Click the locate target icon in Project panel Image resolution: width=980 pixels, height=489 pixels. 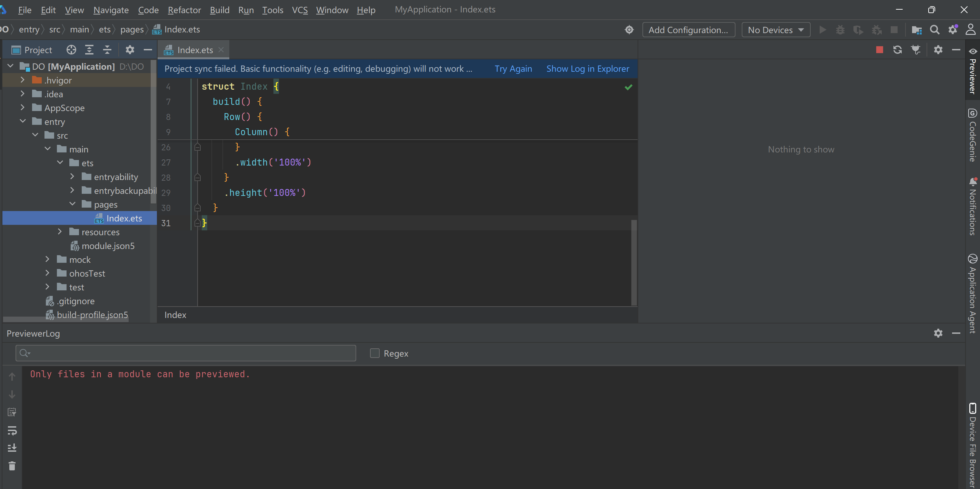[x=71, y=50]
